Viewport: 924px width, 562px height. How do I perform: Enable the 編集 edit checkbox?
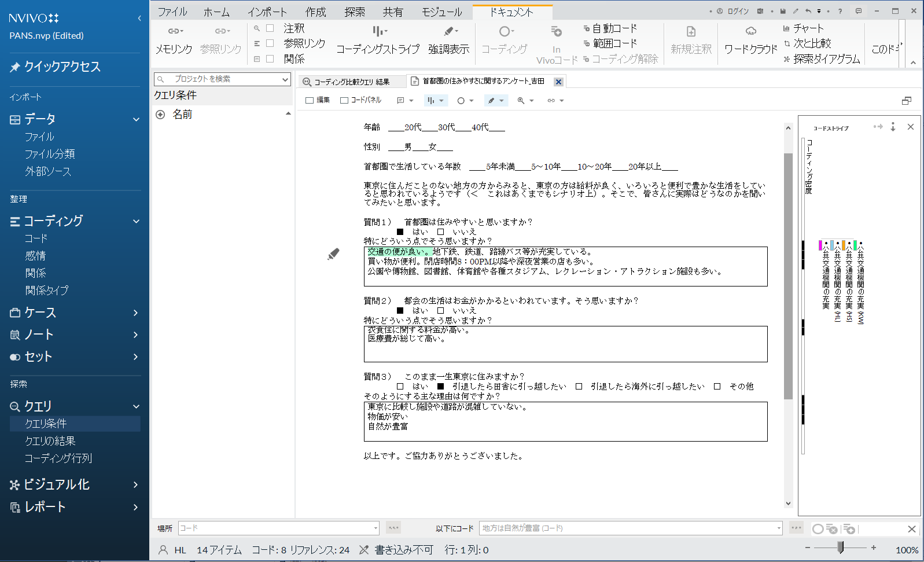pos(310,100)
